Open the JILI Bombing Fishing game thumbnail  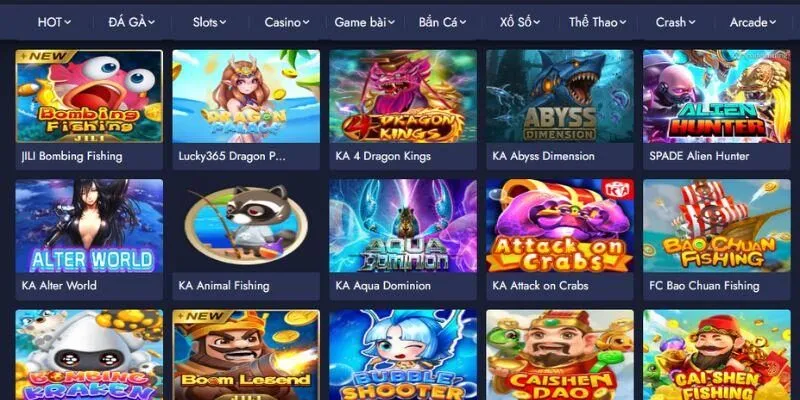89,96
